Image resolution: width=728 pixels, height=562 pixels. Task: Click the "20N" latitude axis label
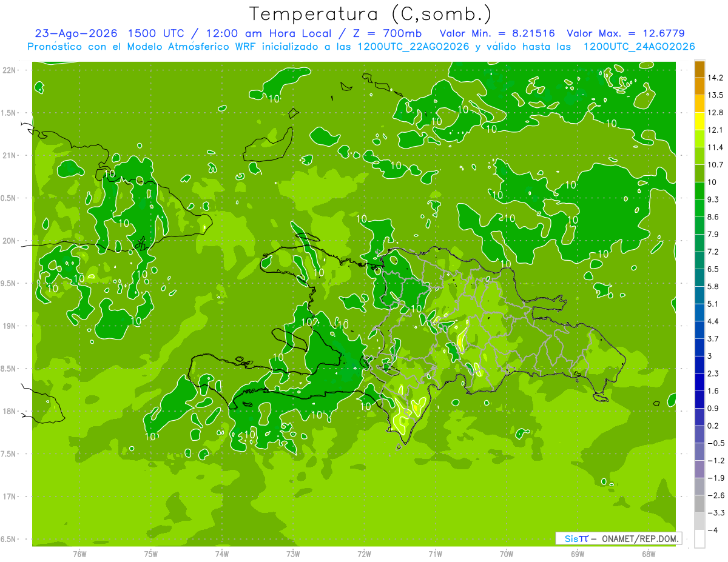tap(10, 241)
